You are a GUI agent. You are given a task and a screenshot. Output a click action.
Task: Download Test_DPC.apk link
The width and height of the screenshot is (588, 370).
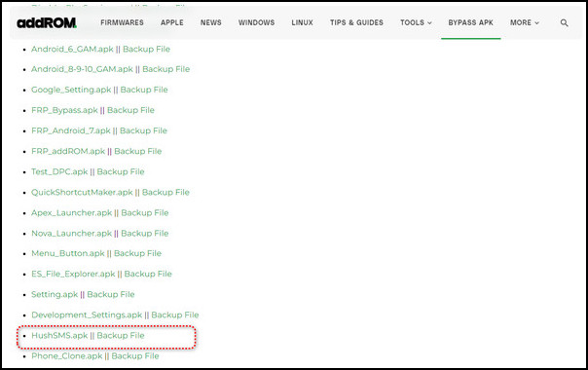(59, 172)
